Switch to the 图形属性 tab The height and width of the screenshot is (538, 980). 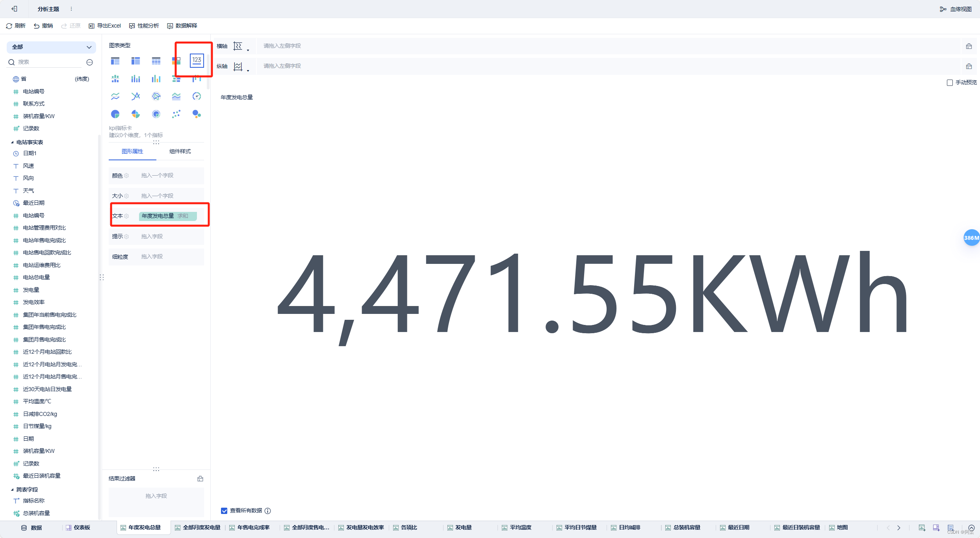[132, 151]
